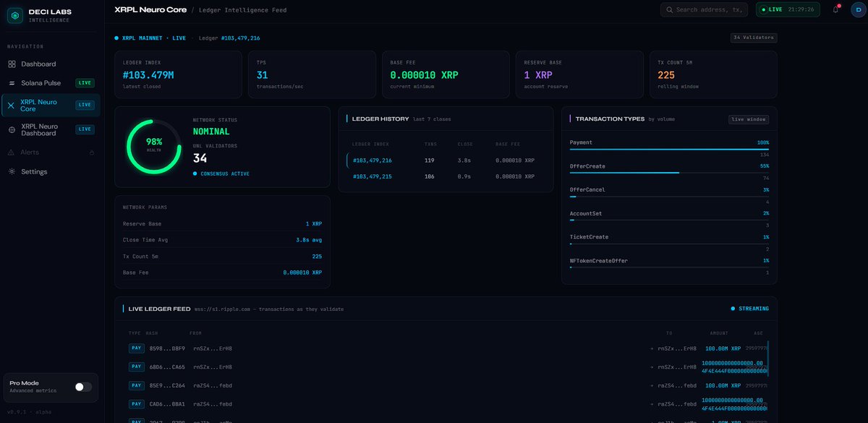The width and height of the screenshot is (868, 423).
Task: Click NOMINAL network status text
Action: coord(211,132)
